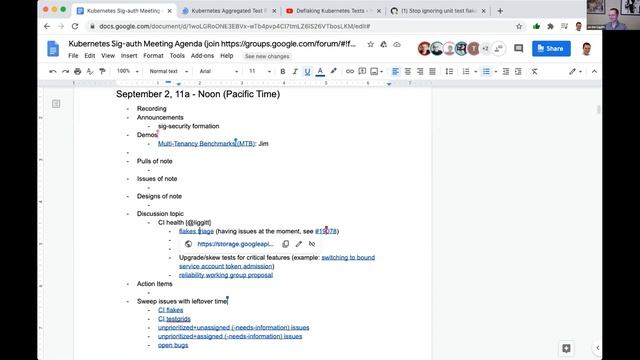Open reliability working group proposal link

coord(226,275)
